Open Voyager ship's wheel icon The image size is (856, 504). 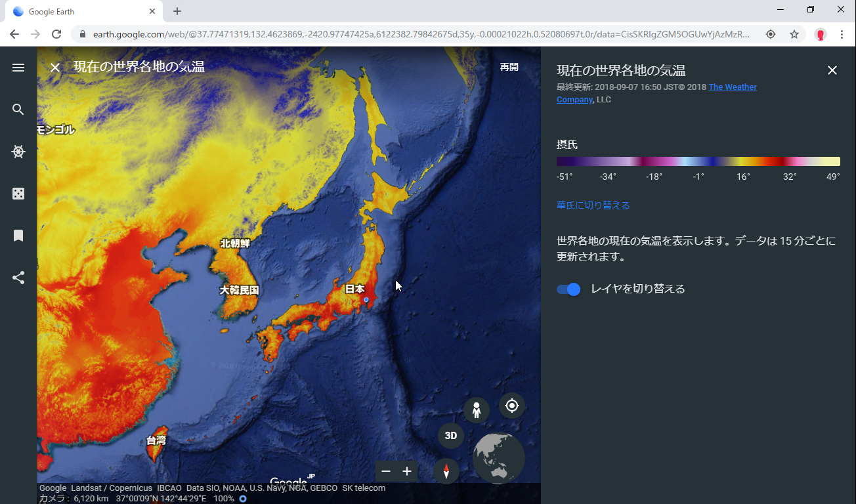pyautogui.click(x=18, y=152)
